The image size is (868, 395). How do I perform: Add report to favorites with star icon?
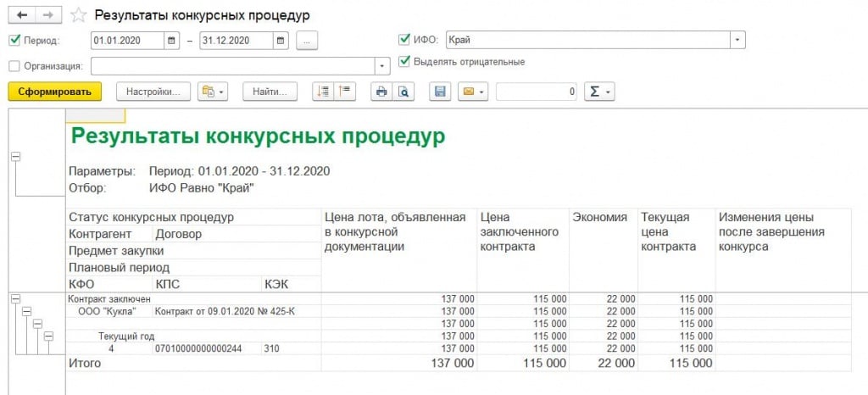click(79, 15)
